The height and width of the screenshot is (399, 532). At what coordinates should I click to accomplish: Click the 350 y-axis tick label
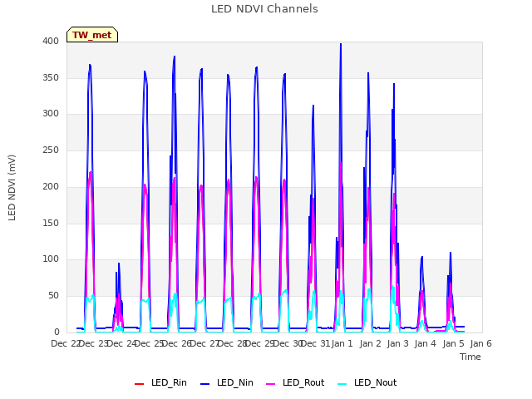click(x=51, y=77)
